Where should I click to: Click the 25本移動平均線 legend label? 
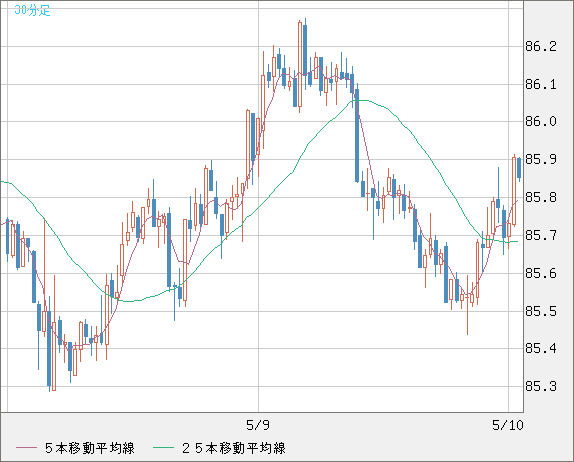tap(234, 448)
